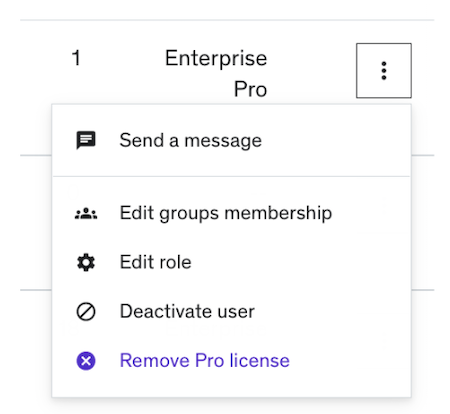This screenshot has height=414, width=450.
Task: Open the Edit role option
Action: pos(155,262)
